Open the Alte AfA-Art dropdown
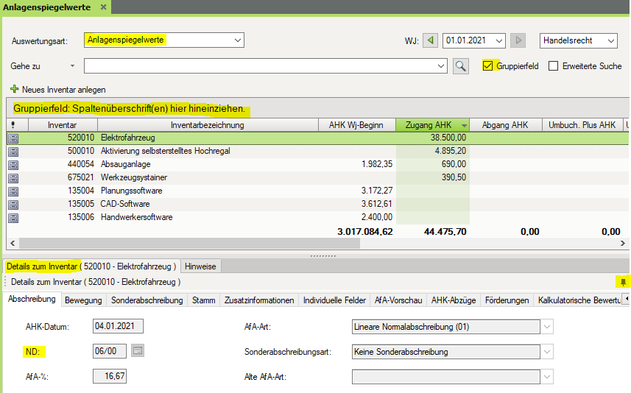Image resolution: width=631 pixels, height=393 pixels. pos(547,377)
